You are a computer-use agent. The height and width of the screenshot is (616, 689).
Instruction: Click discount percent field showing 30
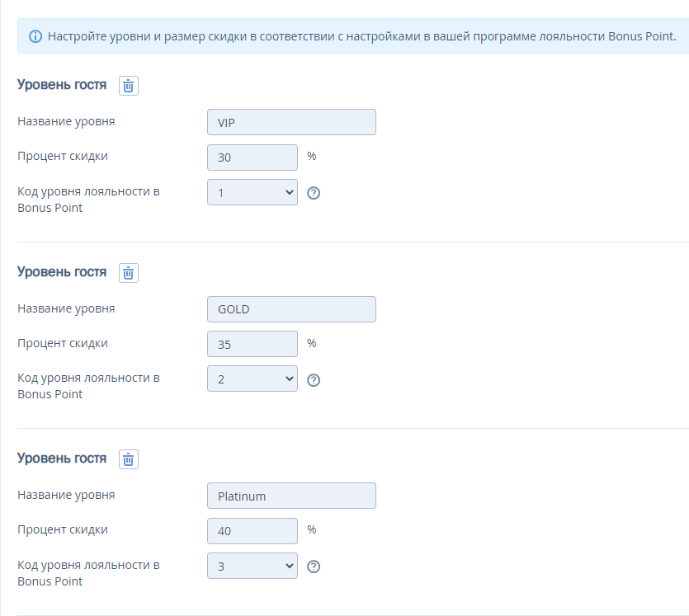[x=252, y=157]
